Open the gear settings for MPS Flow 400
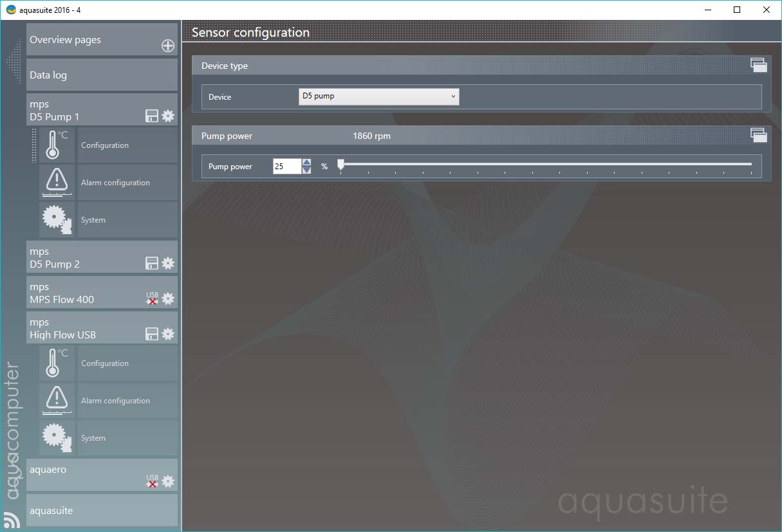 click(x=168, y=298)
